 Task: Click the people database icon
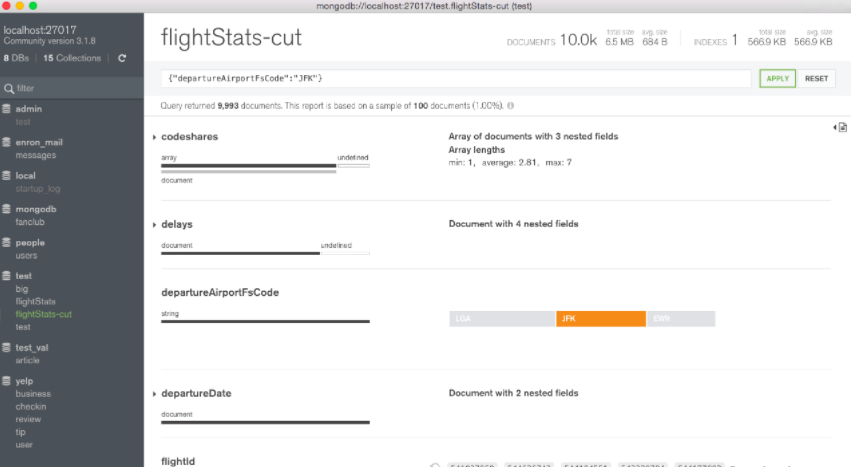coord(7,242)
